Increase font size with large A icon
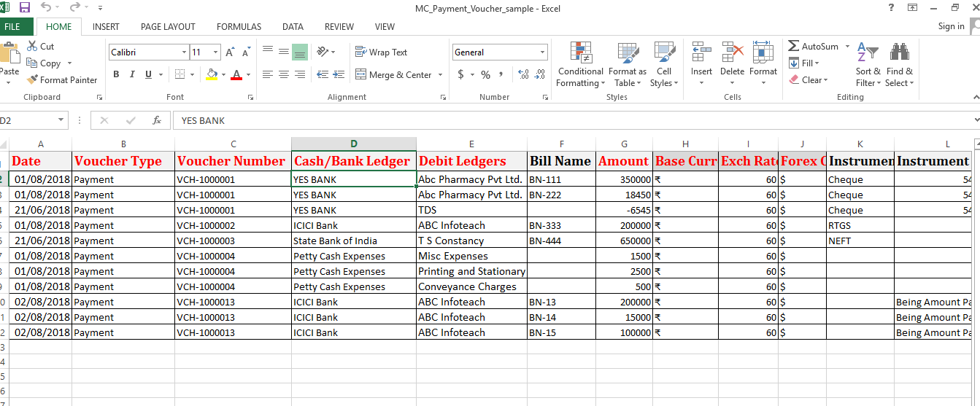This screenshot has width=980, height=406. 231,52
